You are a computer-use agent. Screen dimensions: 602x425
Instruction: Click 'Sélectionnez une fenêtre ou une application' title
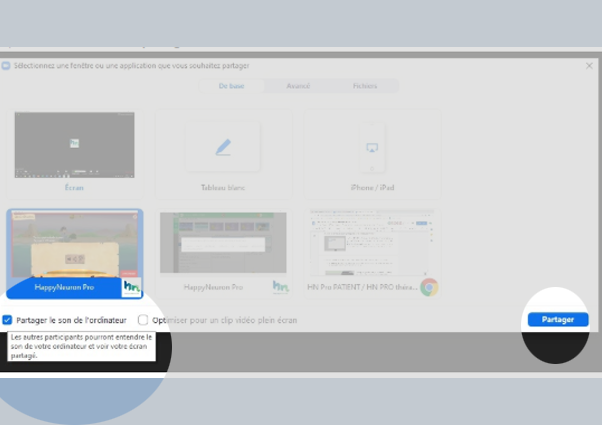[x=132, y=66]
